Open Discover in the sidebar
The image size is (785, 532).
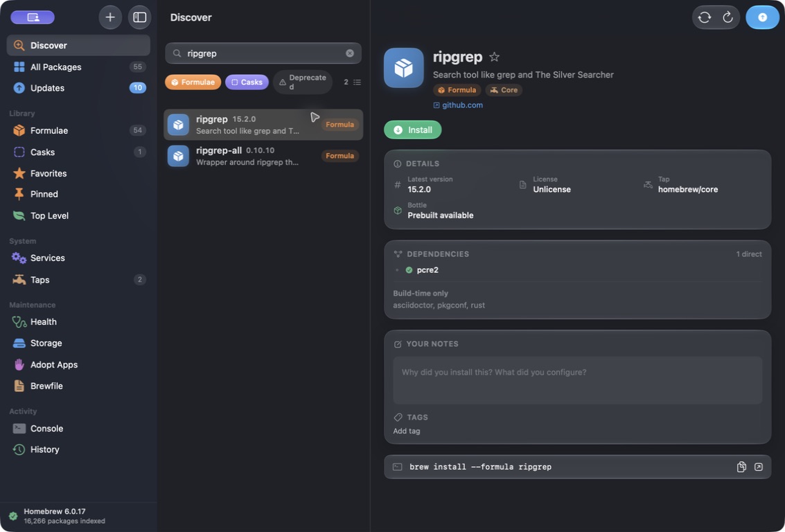point(78,46)
